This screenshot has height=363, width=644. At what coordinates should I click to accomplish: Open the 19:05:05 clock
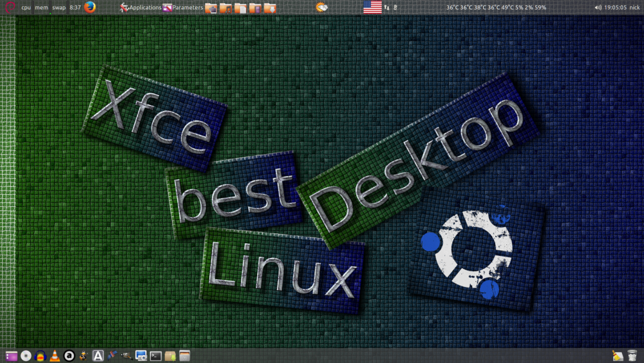(615, 7)
